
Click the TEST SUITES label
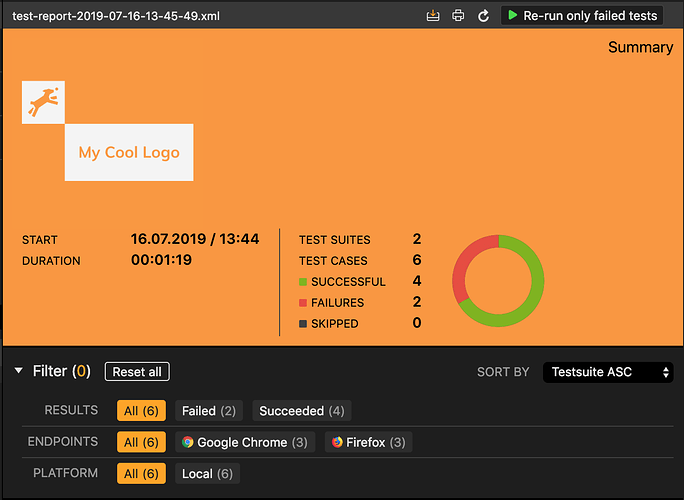pyautogui.click(x=335, y=240)
